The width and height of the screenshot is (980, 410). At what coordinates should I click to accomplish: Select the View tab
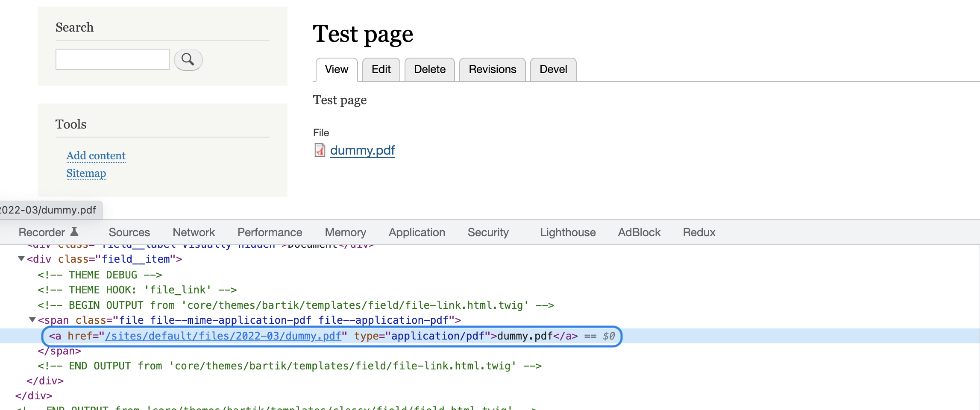(337, 69)
